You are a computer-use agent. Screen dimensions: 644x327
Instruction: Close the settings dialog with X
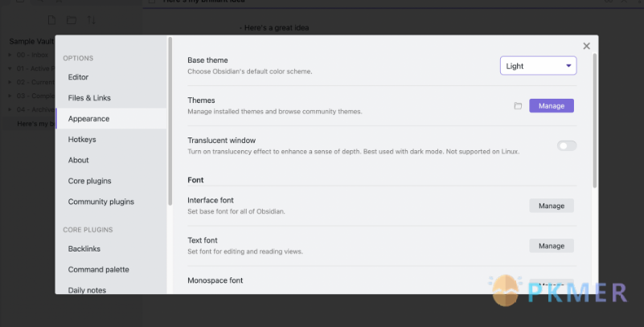point(586,46)
